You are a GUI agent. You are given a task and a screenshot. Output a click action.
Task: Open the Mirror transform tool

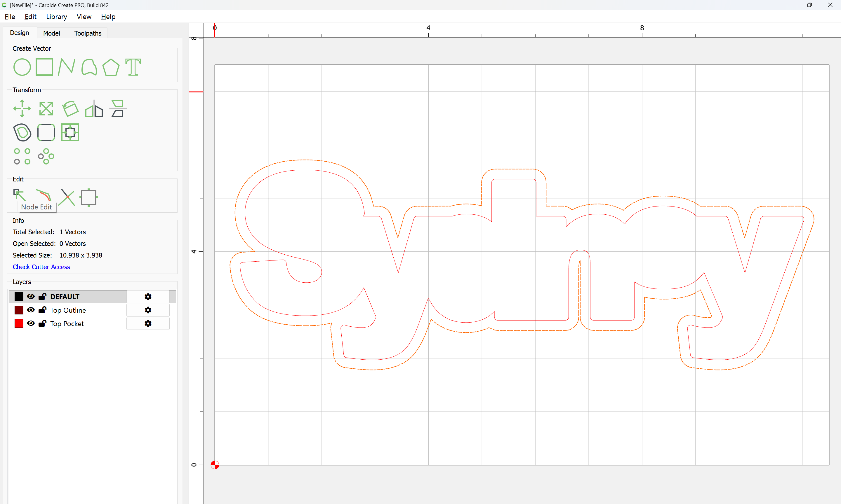[x=94, y=109]
